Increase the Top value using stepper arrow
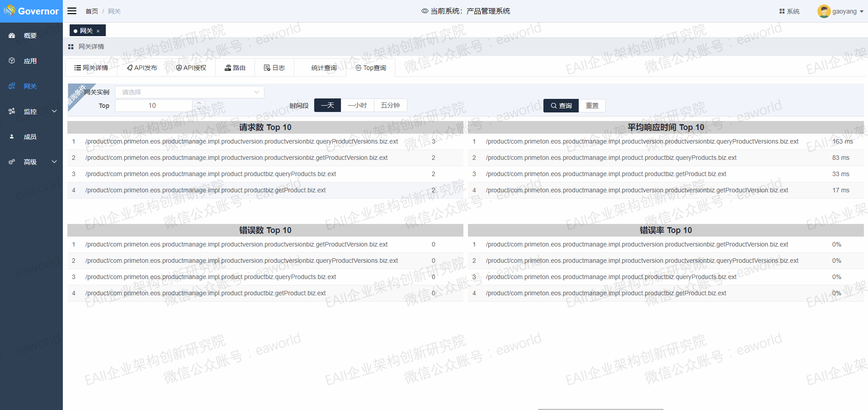868x410 pixels. point(199,102)
